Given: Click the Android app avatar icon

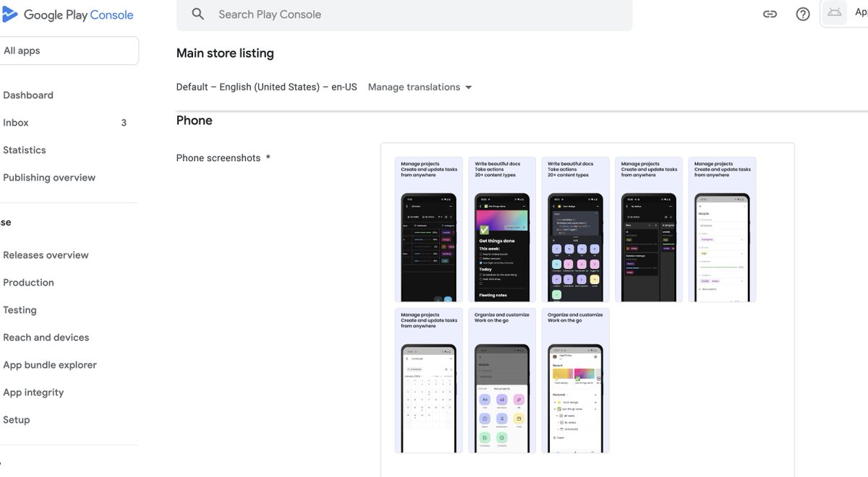Looking at the screenshot, I should pyautogui.click(x=835, y=13).
